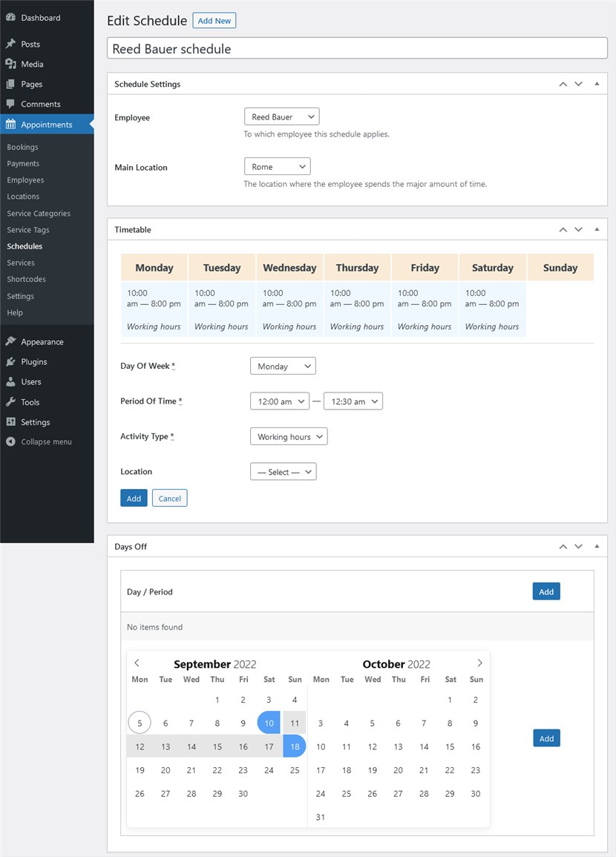The height and width of the screenshot is (857, 616).
Task: Click Add button in Timetable form
Action: coord(134,498)
